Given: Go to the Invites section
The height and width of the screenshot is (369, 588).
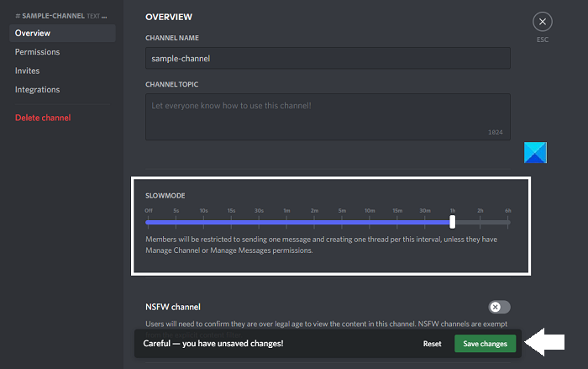Looking at the screenshot, I should coord(27,71).
